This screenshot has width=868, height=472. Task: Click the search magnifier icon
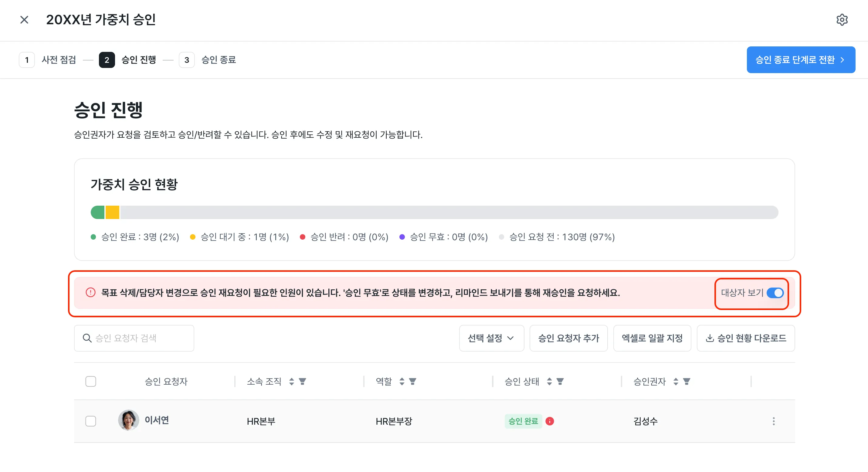(x=87, y=338)
